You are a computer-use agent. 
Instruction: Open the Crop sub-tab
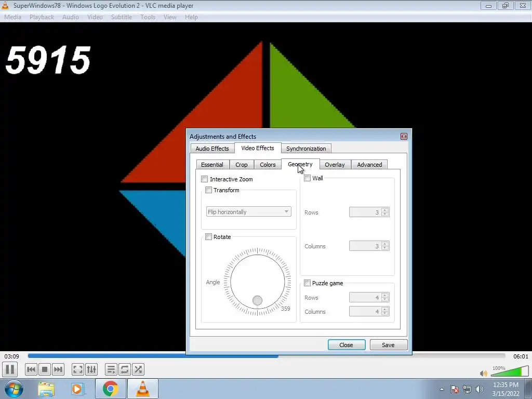[242, 165]
